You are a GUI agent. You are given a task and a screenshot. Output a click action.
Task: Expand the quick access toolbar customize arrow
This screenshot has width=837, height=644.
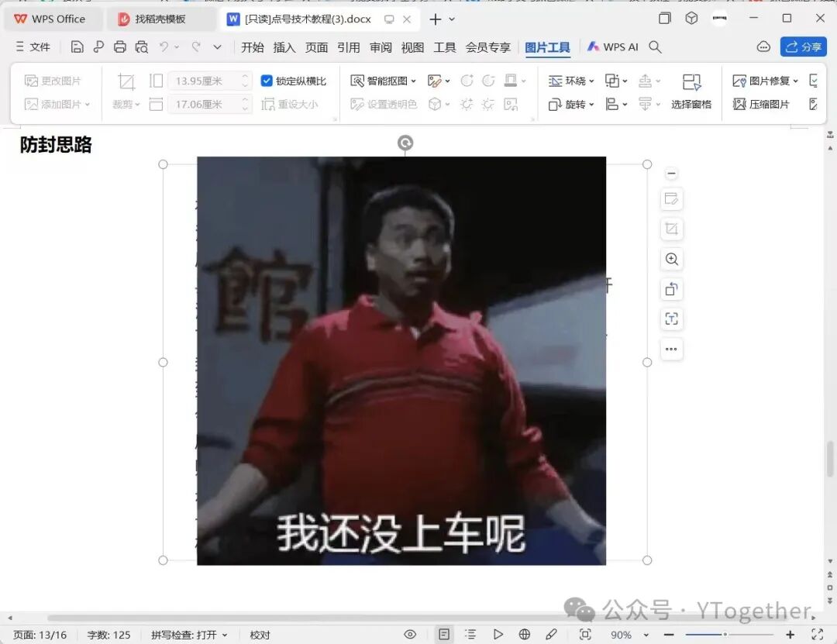coord(217,47)
